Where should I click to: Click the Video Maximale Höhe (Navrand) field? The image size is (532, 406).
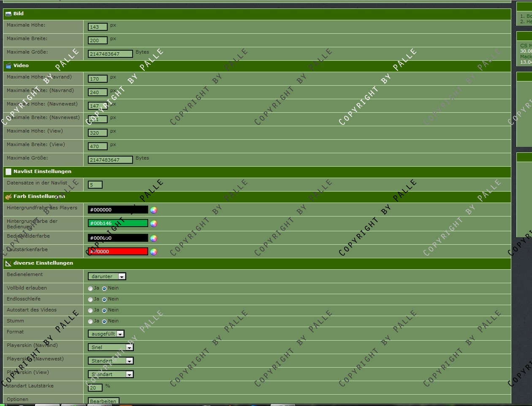(x=98, y=79)
